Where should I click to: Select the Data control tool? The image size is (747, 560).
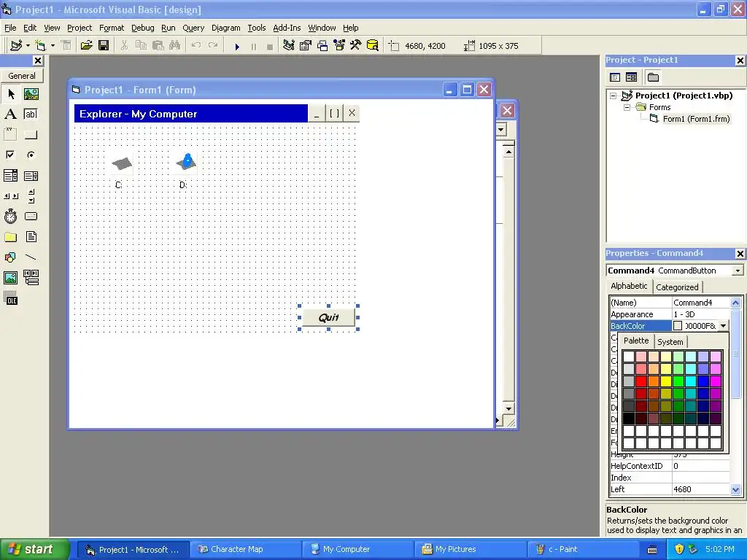point(31,278)
